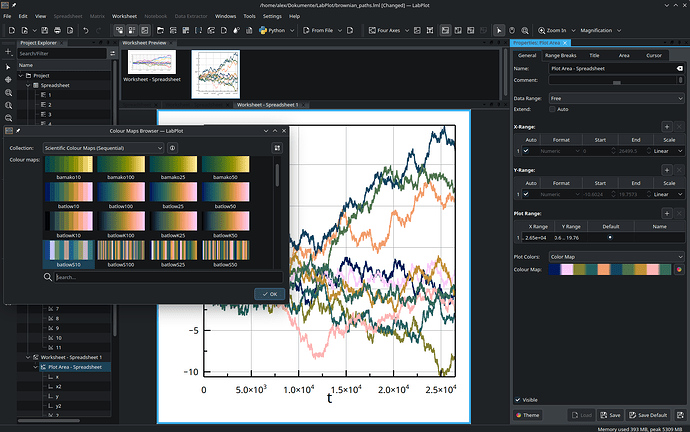The height and width of the screenshot is (432, 690).
Task: Add a new Plot Range with plus button
Action: (666, 213)
